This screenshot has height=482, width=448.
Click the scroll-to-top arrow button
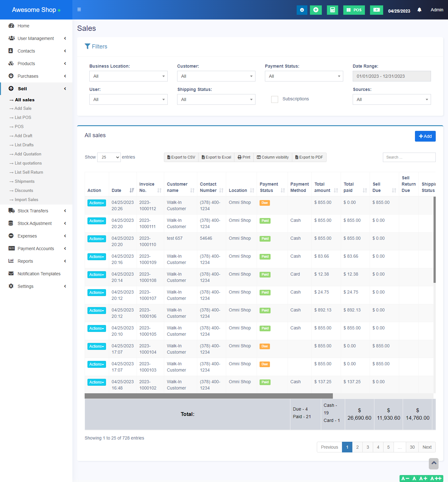pyautogui.click(x=434, y=463)
